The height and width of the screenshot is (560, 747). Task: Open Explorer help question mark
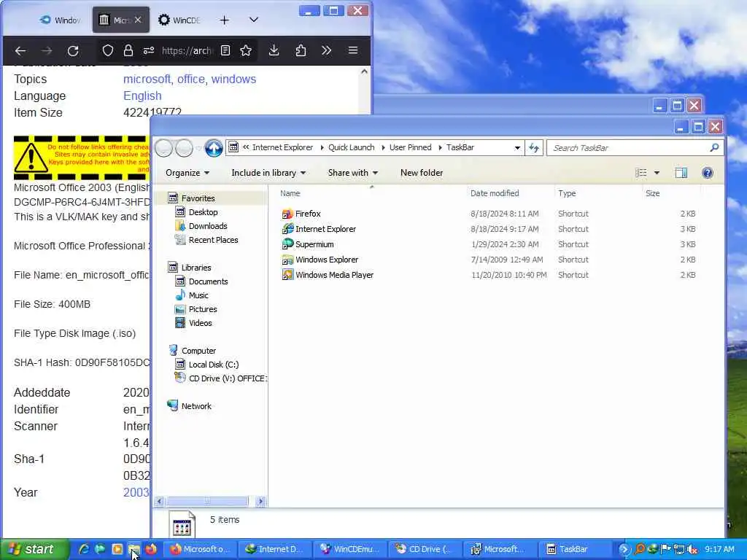[x=708, y=173]
